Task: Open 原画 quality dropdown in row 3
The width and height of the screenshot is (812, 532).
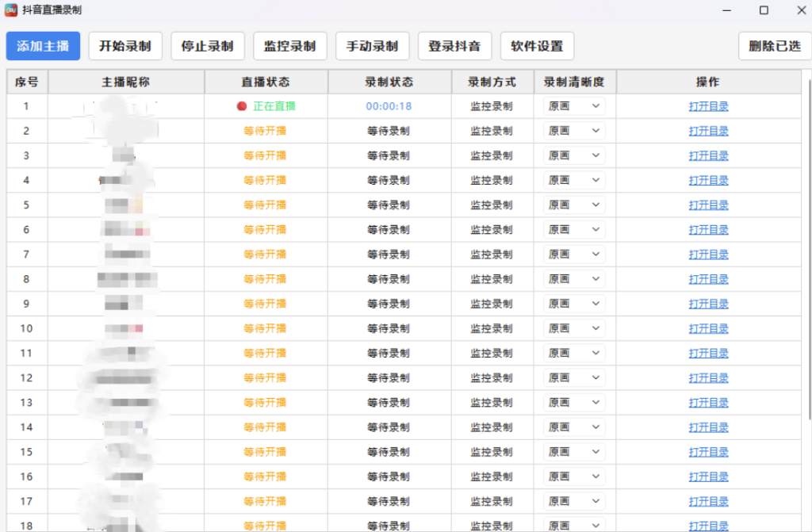Action: (x=574, y=155)
